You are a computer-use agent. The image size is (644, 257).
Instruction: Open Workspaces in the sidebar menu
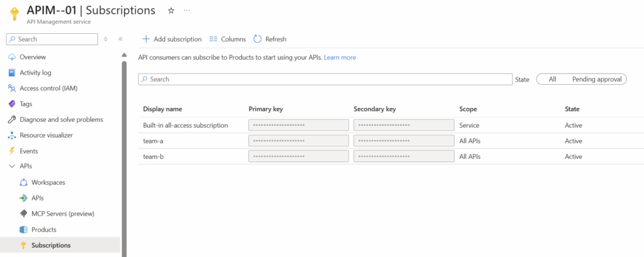48,182
